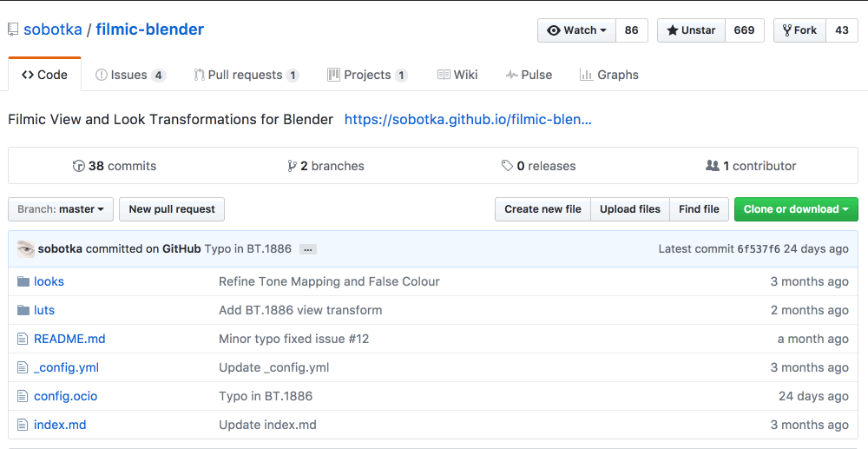This screenshot has width=868, height=449.
Task: Open 'Refine Tone Mapping and False Colour' commit
Action: point(329,281)
